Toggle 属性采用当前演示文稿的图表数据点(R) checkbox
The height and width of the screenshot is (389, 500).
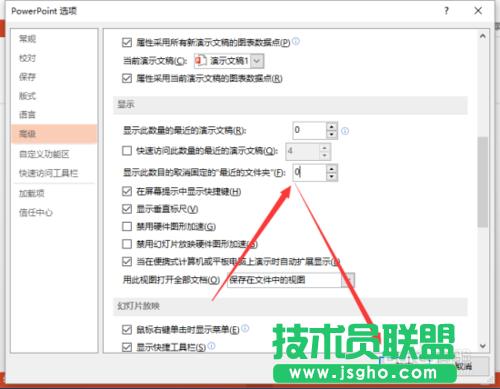[127, 78]
